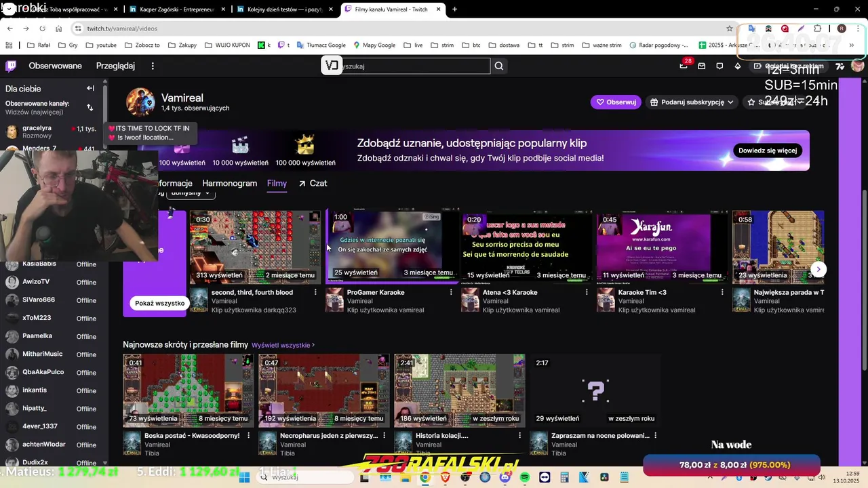
Task: Play the 'second, third, fourth blood' clip thumbnail
Action: (256, 247)
